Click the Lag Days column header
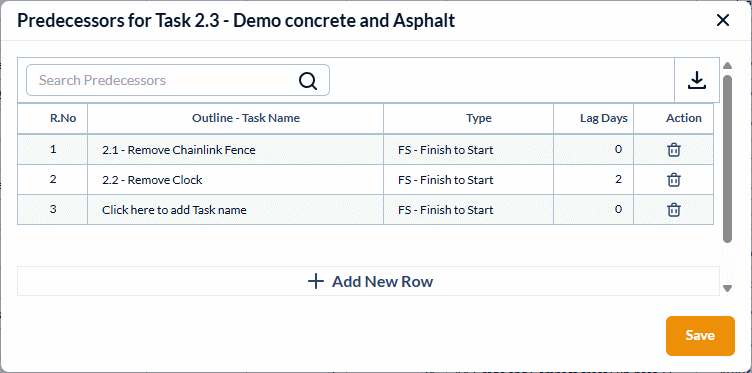752x373 pixels. point(603,118)
